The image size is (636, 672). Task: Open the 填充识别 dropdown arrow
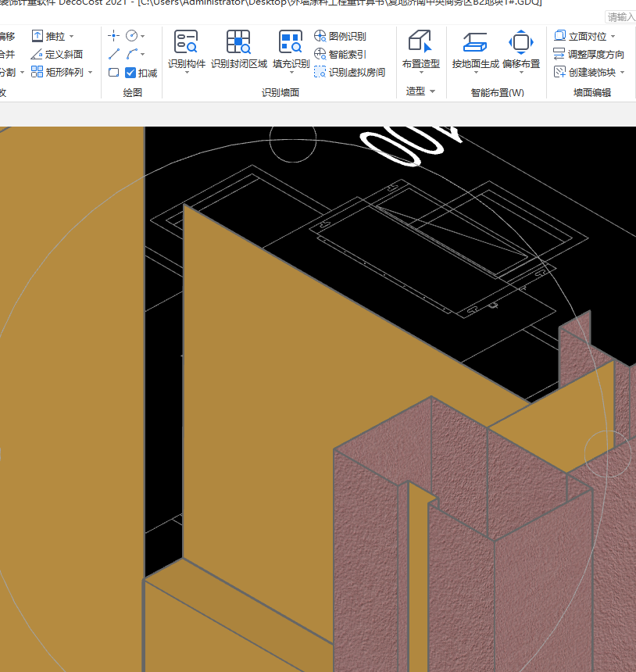click(x=292, y=73)
